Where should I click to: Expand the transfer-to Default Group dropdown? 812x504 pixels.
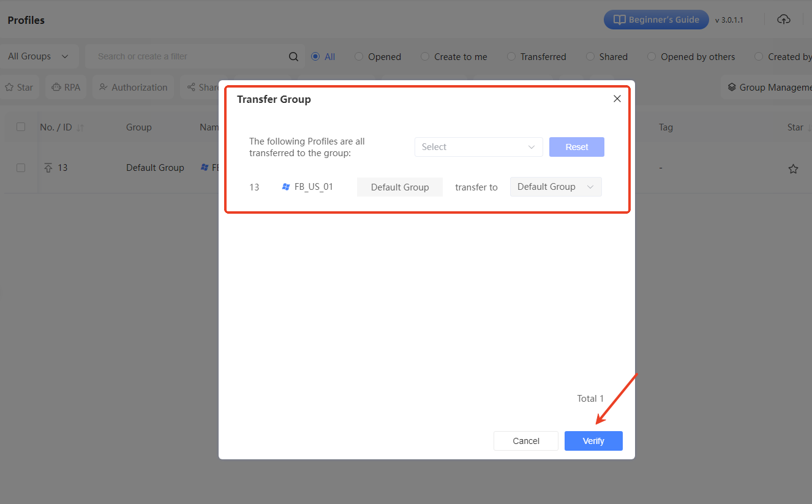[555, 187]
